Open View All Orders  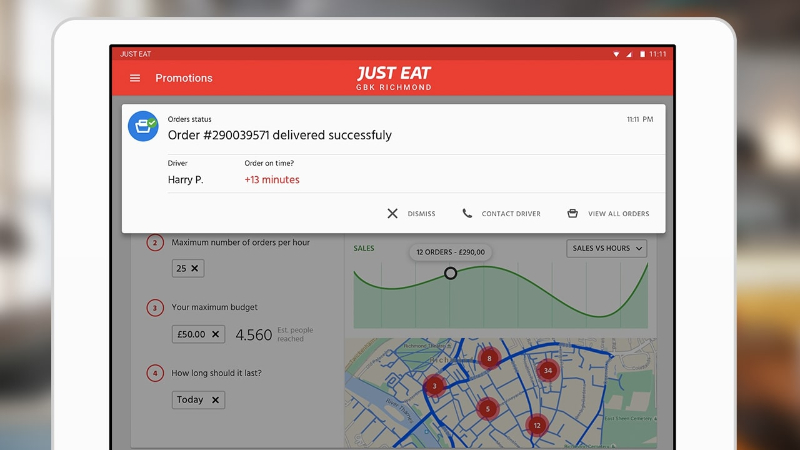[608, 213]
